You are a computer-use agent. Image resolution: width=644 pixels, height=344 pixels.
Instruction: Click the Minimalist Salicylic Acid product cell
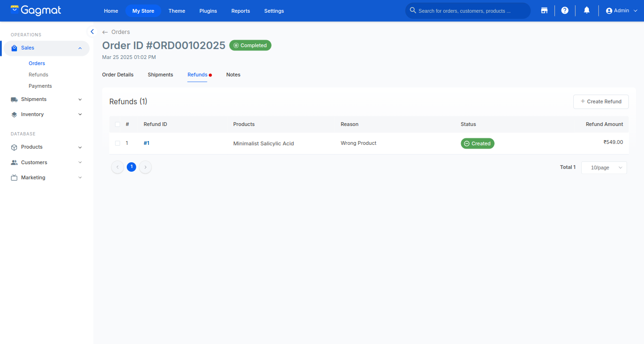[x=264, y=143]
